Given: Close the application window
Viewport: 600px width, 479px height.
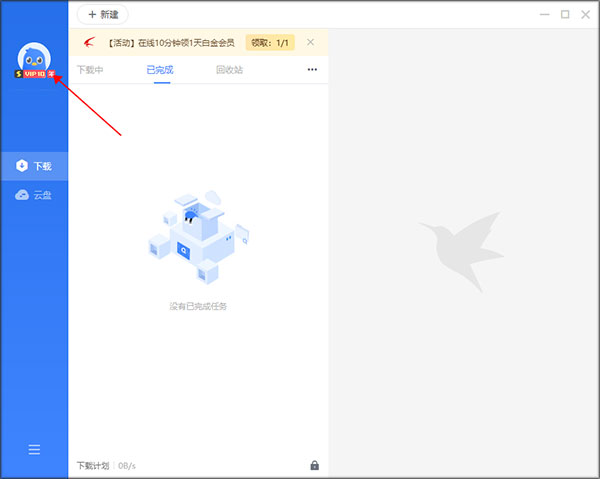Looking at the screenshot, I should [x=585, y=15].
